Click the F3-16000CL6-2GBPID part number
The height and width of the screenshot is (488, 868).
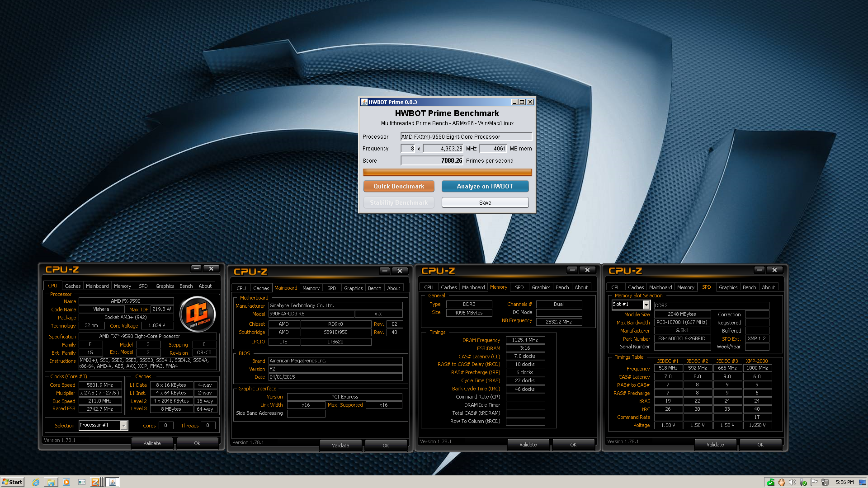pos(682,338)
